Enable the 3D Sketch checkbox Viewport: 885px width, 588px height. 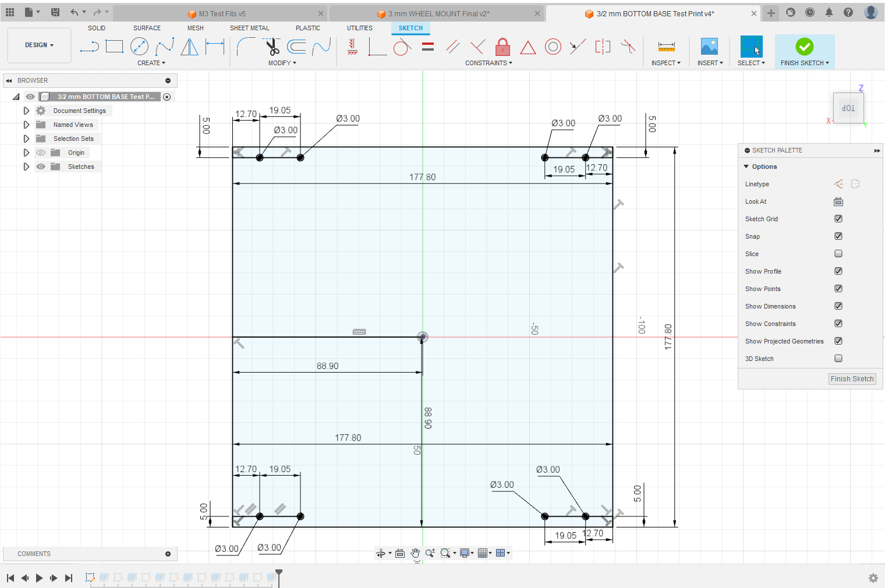pos(838,359)
